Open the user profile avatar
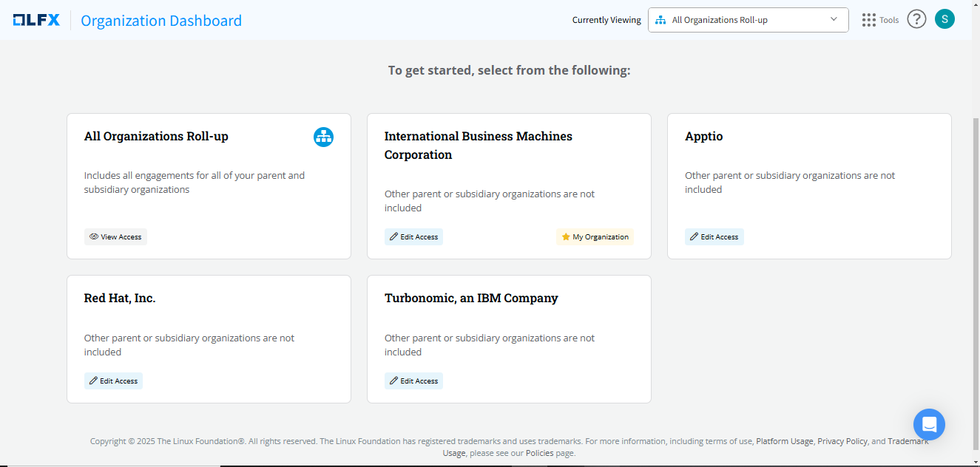 944,19
